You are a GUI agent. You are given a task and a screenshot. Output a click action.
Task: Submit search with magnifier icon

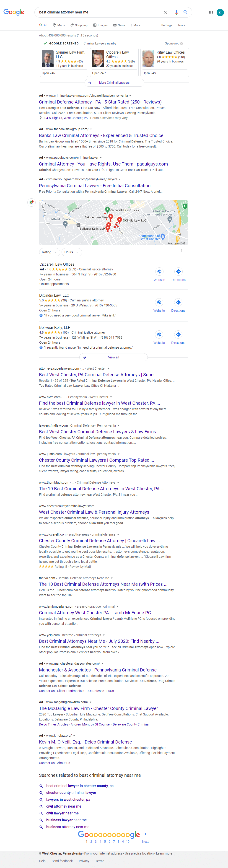point(185,12)
